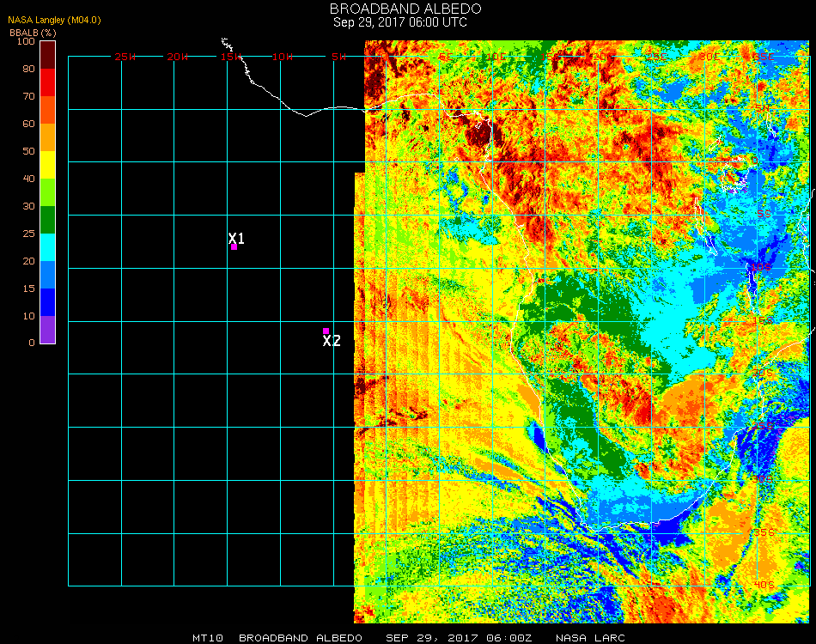Click the X2 text label

(x=332, y=341)
